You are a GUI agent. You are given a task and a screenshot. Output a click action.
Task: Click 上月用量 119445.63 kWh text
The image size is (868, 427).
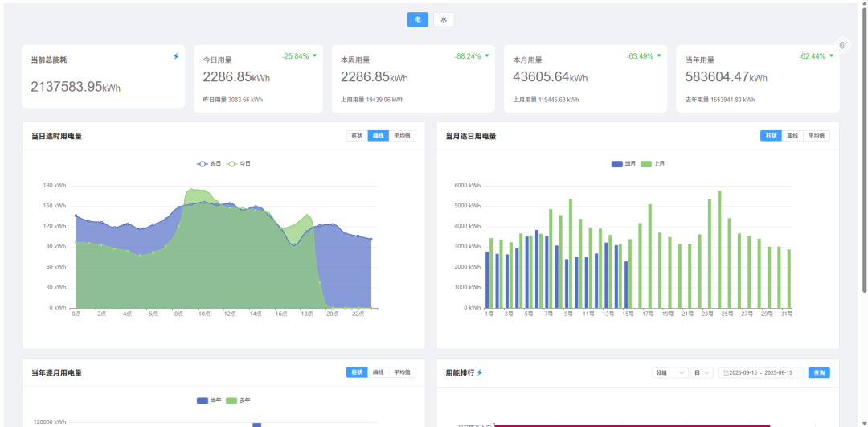[546, 101]
